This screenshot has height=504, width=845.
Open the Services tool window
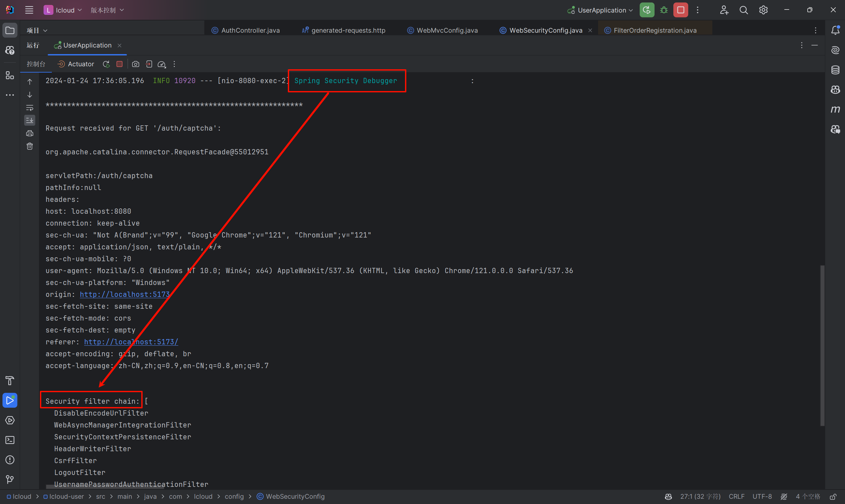tap(10, 420)
